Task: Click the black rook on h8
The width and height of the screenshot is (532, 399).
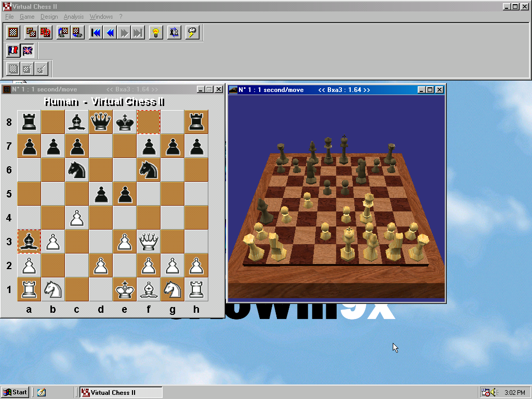Action: (x=196, y=122)
